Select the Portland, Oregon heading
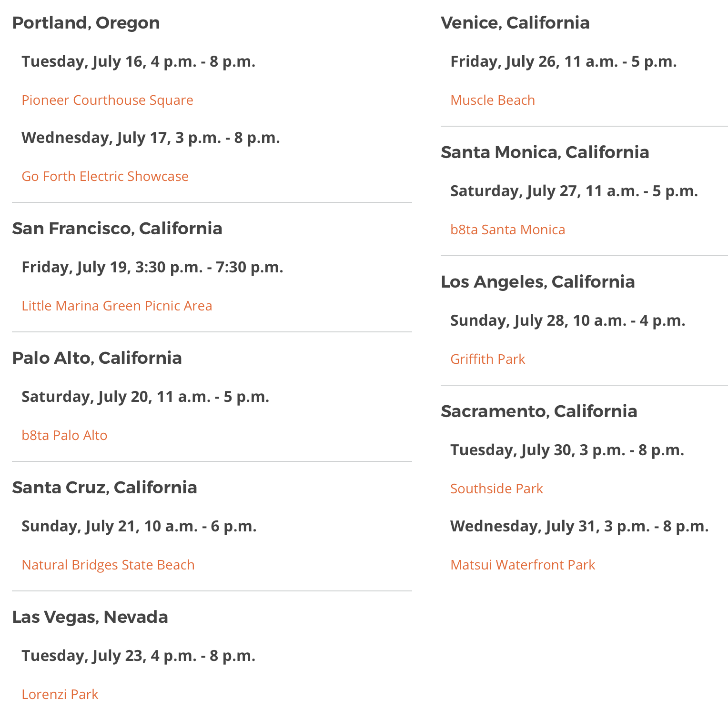The width and height of the screenshot is (728, 719). point(86,23)
